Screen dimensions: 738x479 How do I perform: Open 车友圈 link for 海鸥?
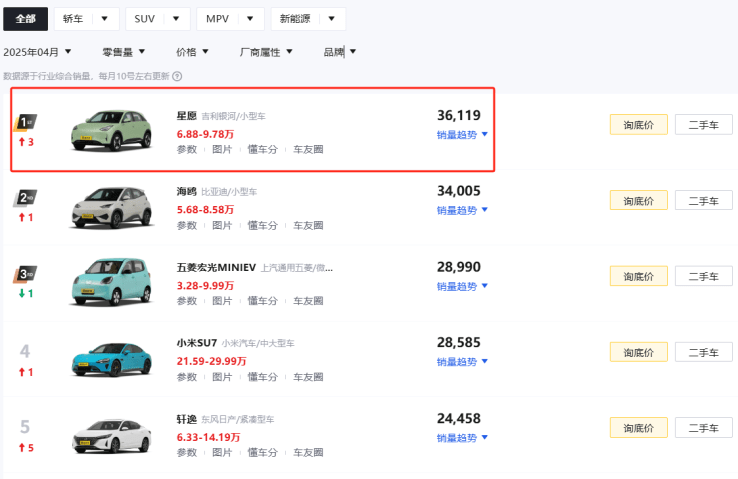pos(308,225)
